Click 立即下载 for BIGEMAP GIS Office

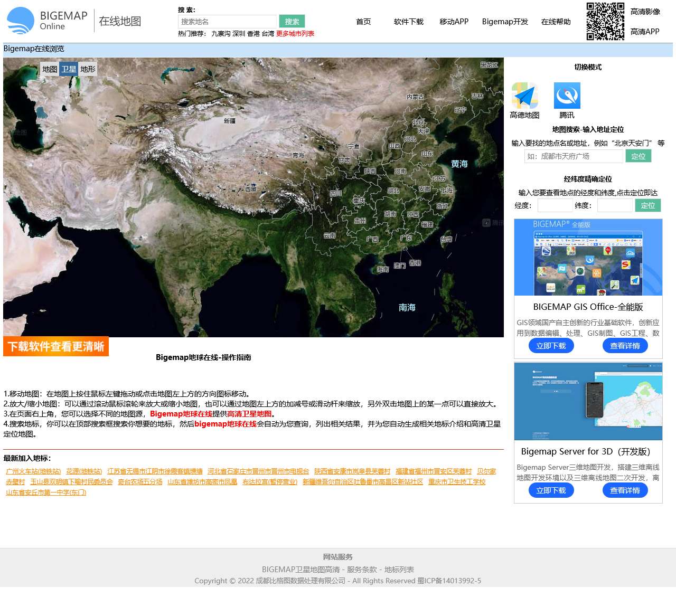click(x=551, y=345)
